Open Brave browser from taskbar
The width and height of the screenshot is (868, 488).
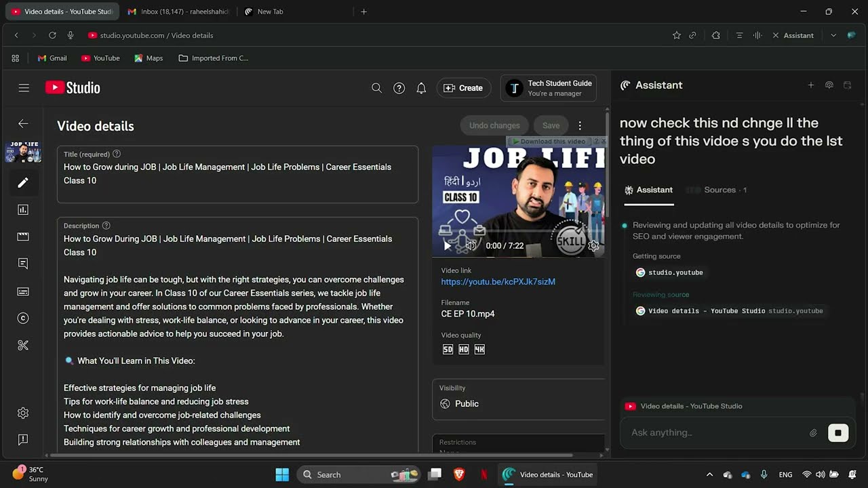tap(459, 474)
